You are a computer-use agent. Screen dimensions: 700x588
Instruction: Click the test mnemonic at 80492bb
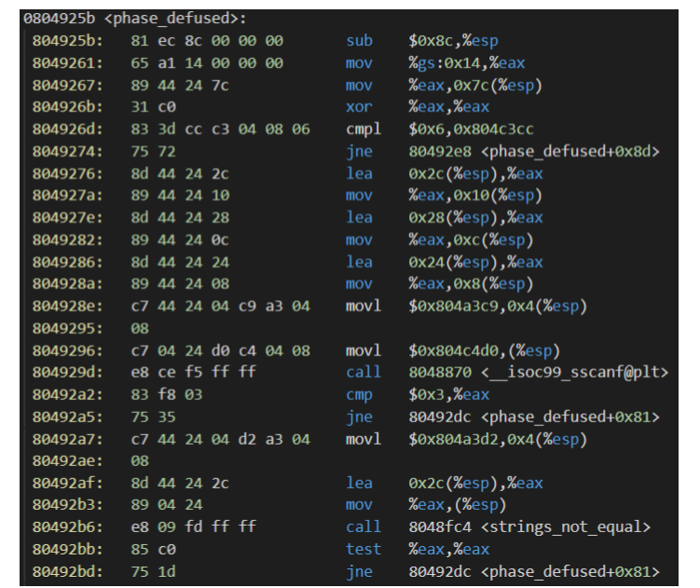364,549
